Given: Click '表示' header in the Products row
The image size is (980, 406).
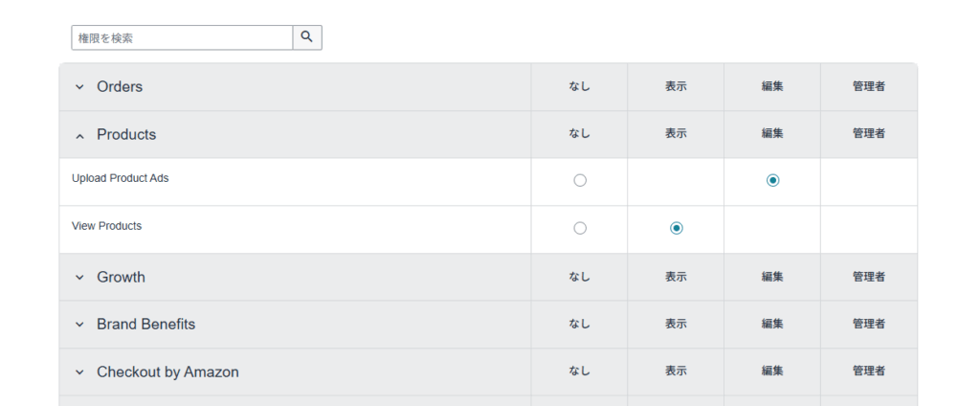Looking at the screenshot, I should [676, 134].
